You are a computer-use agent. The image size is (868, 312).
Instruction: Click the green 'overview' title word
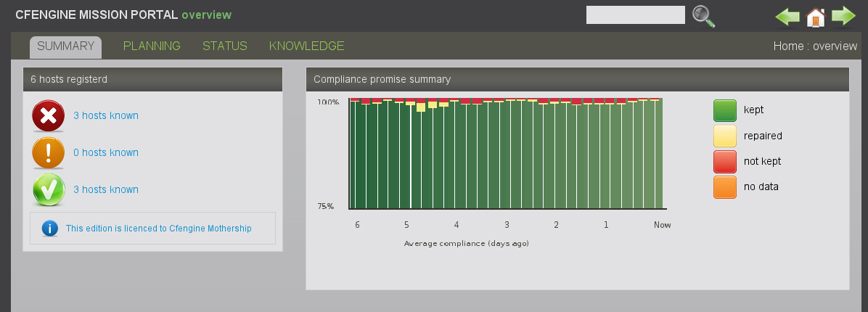tap(207, 15)
